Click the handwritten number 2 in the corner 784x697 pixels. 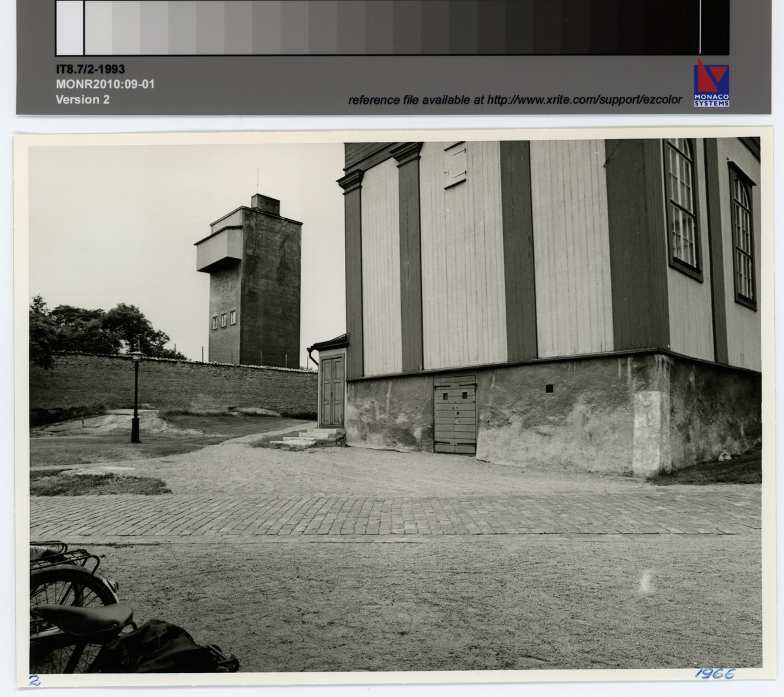point(35,680)
